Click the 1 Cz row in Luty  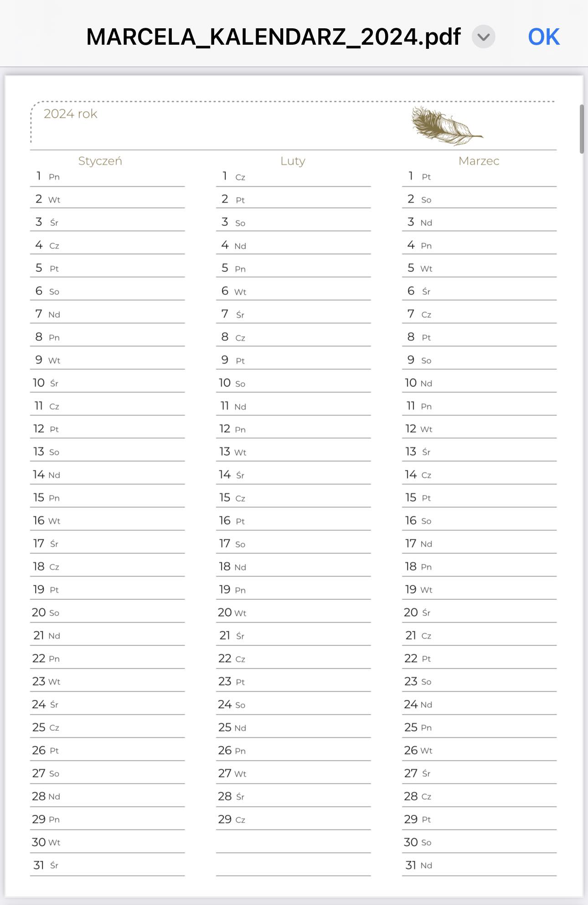[x=294, y=177]
